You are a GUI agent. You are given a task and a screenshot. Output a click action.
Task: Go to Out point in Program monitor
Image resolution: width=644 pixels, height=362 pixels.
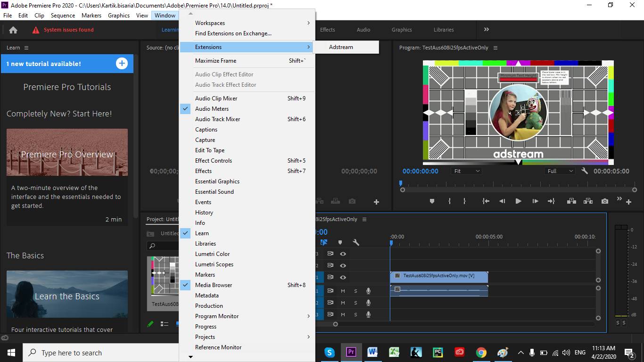coord(551,201)
